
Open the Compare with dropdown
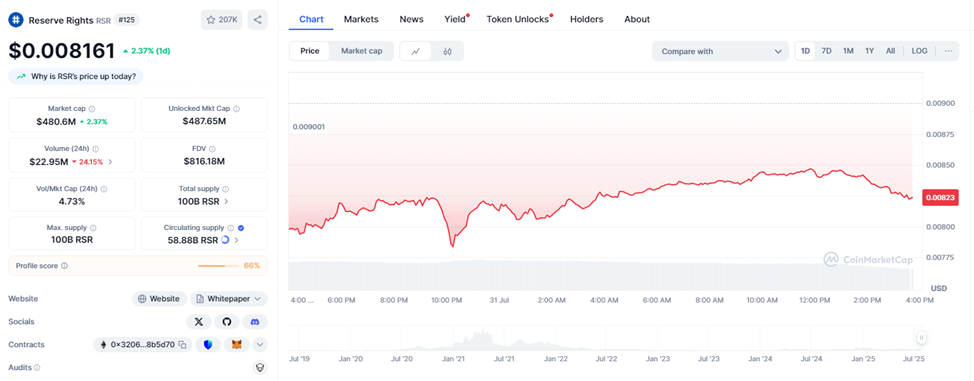[x=720, y=52]
